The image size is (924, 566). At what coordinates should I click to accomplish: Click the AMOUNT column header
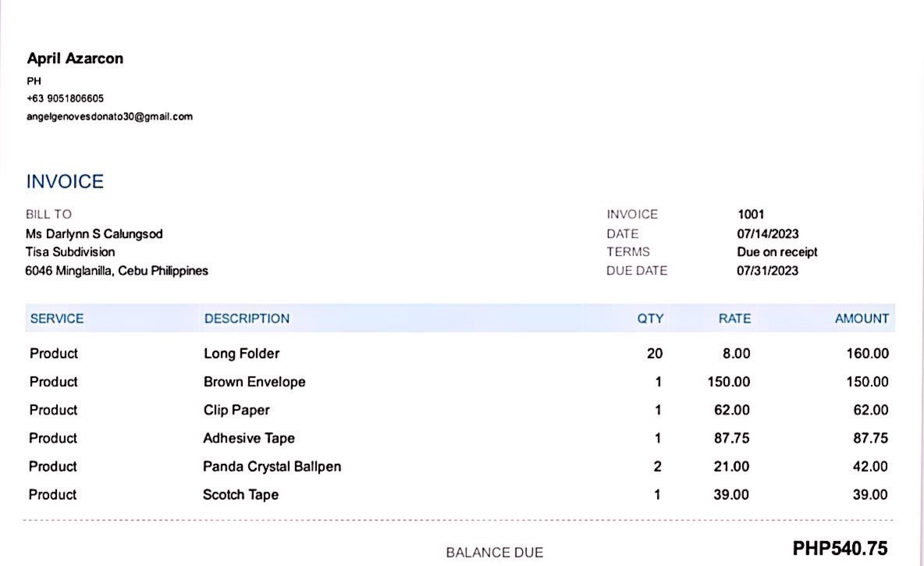(x=862, y=319)
